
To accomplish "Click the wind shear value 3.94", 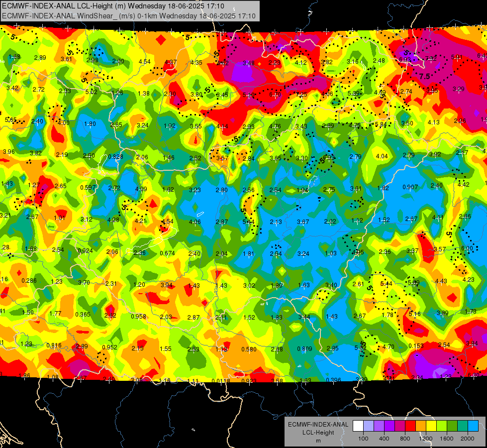I will click(167, 285).
